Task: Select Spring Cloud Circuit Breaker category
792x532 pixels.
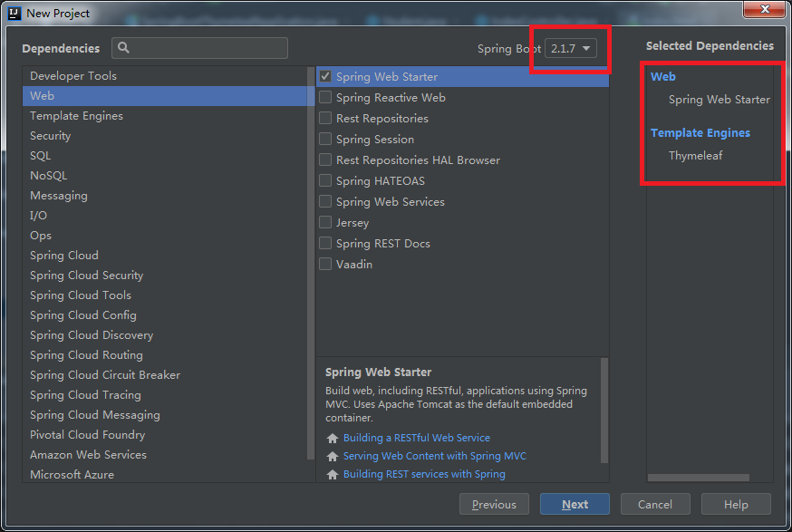Action: click(x=165, y=375)
